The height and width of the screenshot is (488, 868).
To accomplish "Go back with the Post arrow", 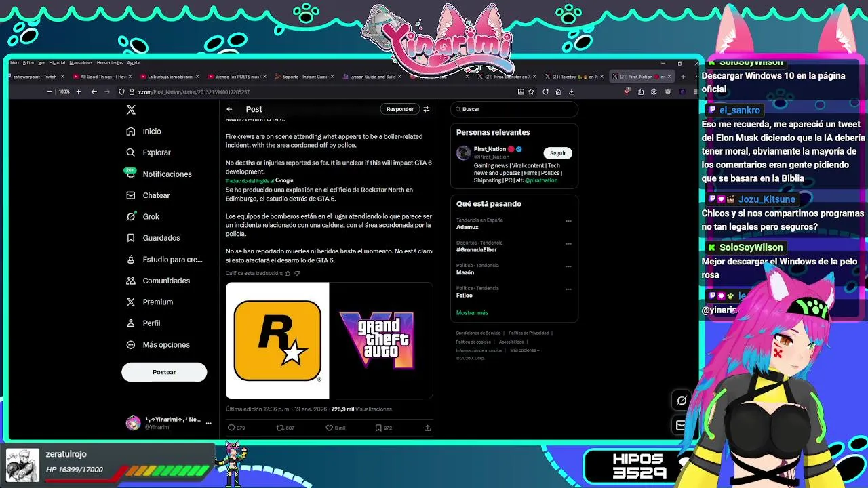I will tap(229, 109).
